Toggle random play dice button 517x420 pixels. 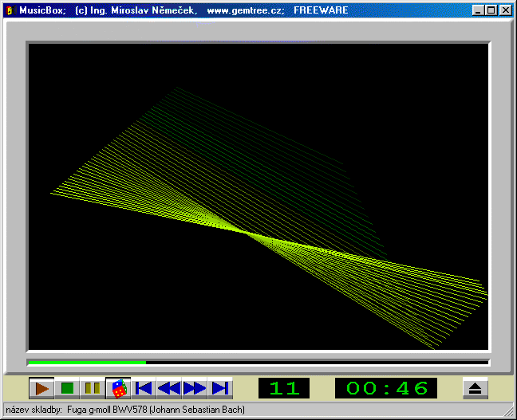pyautogui.click(x=118, y=388)
